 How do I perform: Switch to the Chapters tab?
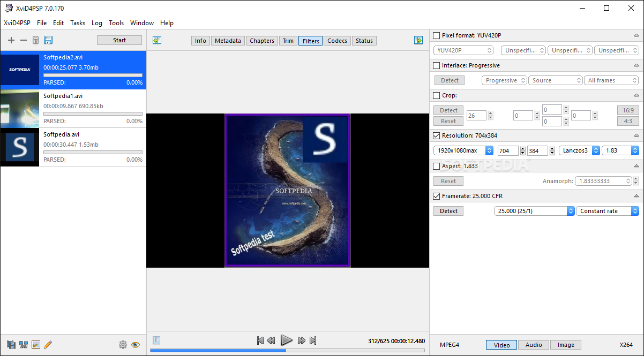tap(262, 41)
